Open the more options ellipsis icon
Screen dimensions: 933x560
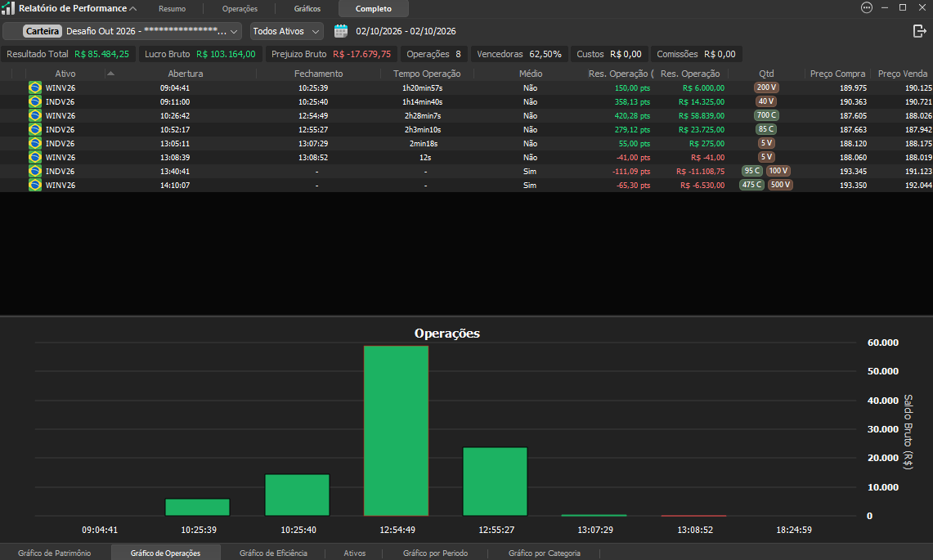tap(867, 7)
